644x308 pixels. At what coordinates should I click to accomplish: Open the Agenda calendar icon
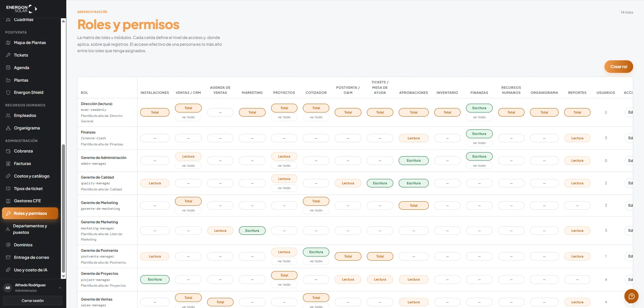tap(8, 68)
